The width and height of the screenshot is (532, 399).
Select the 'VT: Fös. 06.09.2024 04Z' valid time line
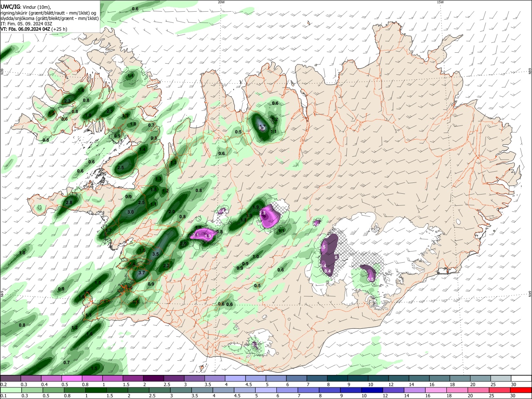coord(25,29)
